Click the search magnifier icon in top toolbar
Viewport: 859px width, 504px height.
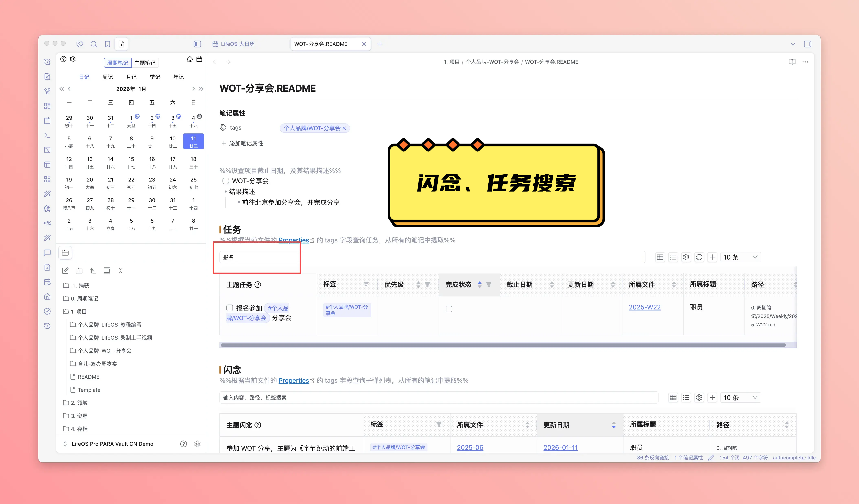pos(93,44)
